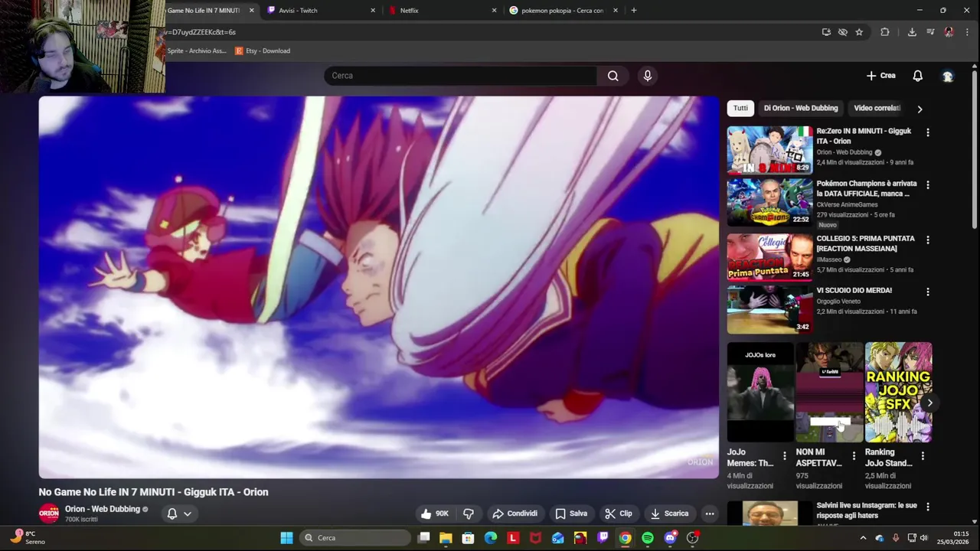Open Sprite - Archivio Ass... bookmark
This screenshot has width=980, height=551.
[x=196, y=51]
